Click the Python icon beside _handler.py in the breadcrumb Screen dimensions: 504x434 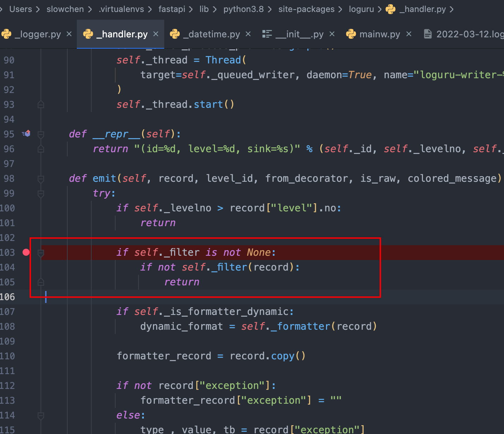pos(391,9)
